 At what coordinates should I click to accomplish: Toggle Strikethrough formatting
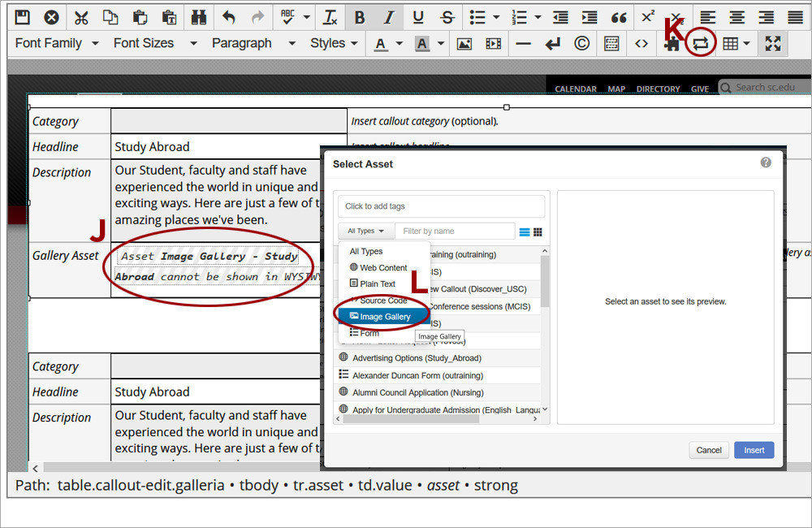[x=447, y=18]
